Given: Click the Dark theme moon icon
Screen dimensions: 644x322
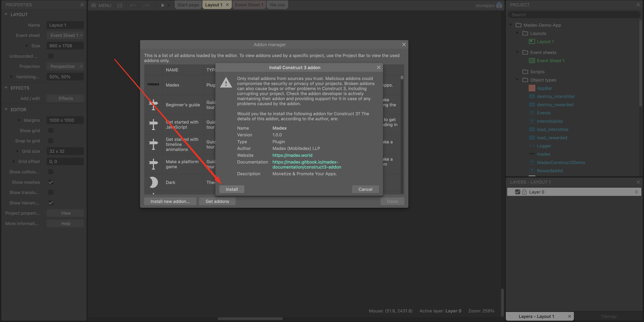Looking at the screenshot, I should (153, 182).
